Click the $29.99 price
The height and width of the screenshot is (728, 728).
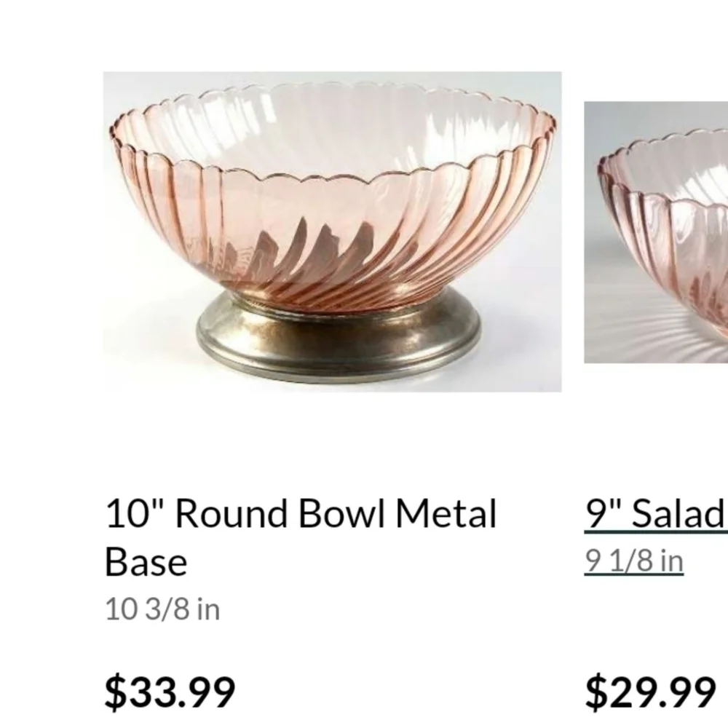(x=650, y=692)
